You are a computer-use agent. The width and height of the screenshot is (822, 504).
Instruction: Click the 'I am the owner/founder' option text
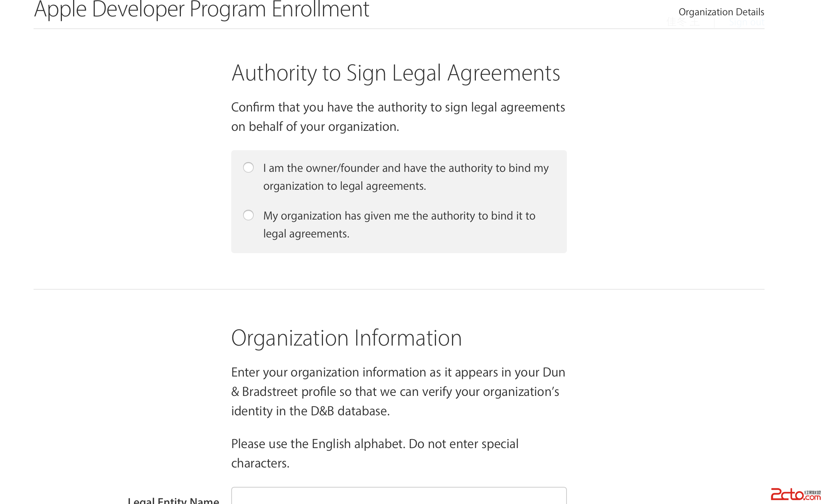pyautogui.click(x=406, y=168)
